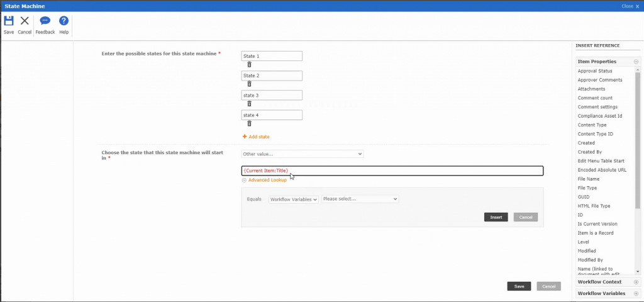Select Approval Status item property

(x=595, y=71)
